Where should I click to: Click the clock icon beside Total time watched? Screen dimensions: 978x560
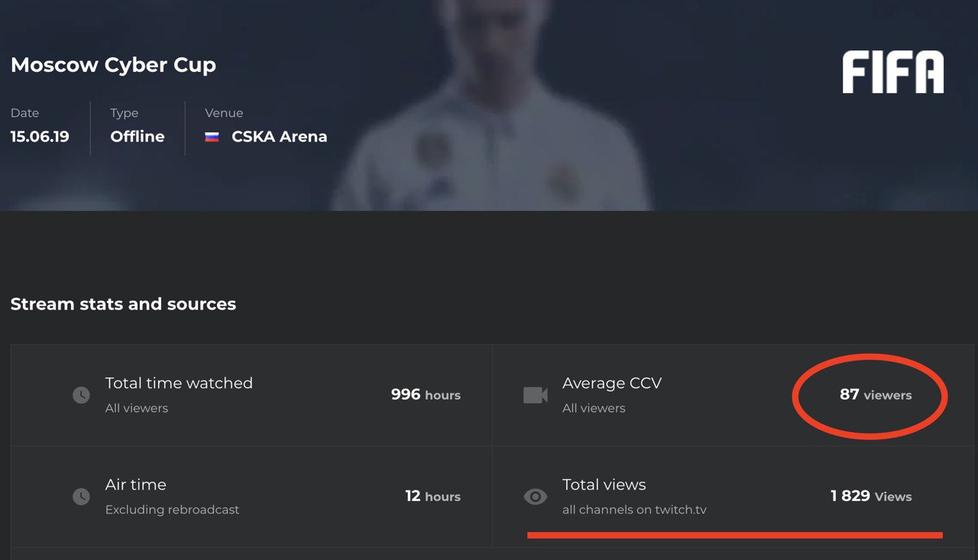click(x=81, y=395)
